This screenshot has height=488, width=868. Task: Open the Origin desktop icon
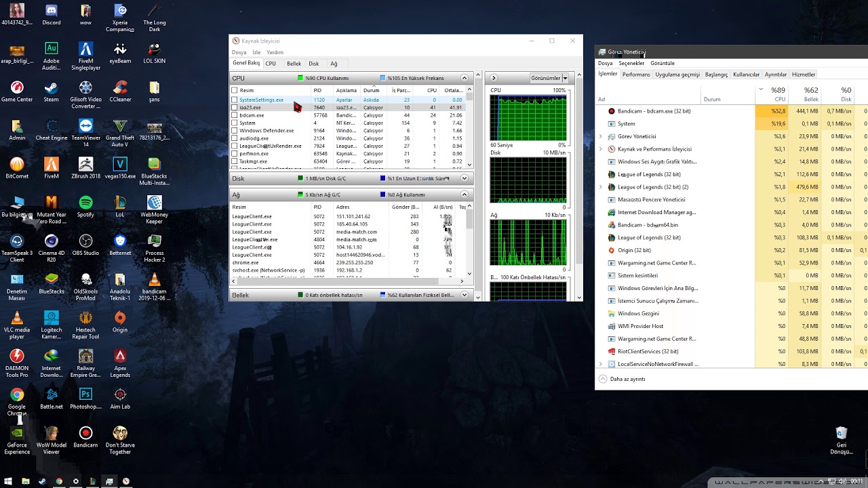(120, 322)
